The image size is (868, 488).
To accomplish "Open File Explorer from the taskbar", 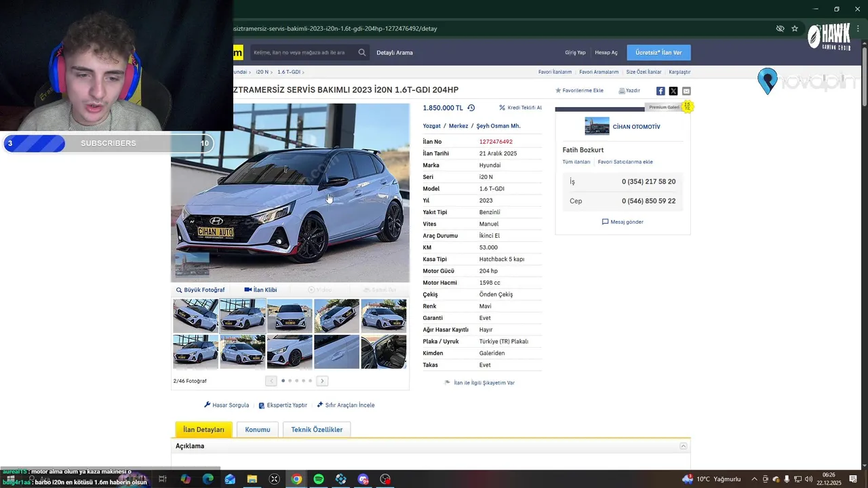I will point(252,479).
